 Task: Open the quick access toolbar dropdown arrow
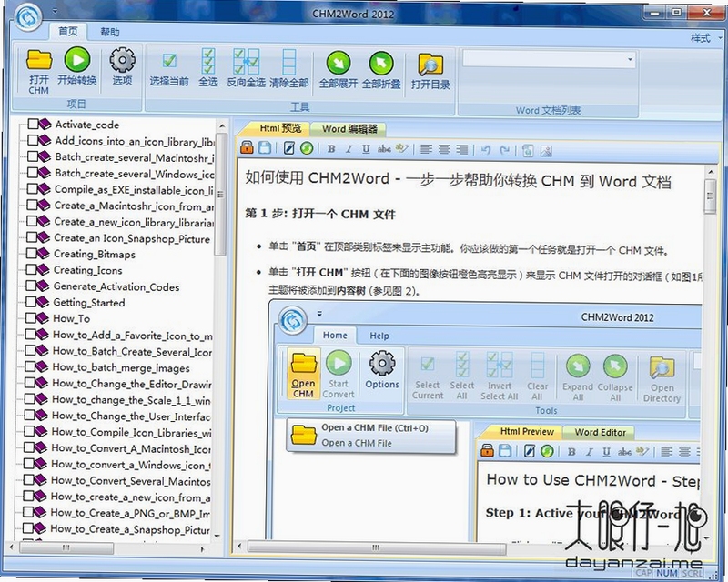55,10
